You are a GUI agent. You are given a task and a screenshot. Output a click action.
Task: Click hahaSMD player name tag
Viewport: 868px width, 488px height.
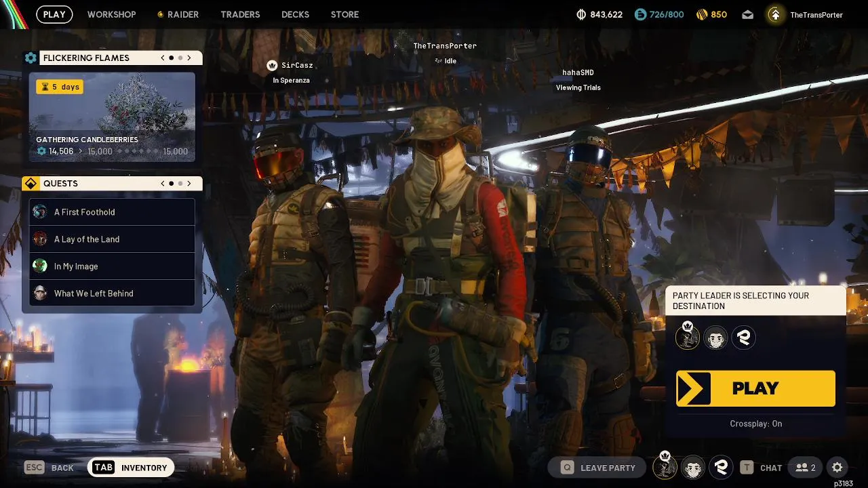pyautogui.click(x=578, y=73)
